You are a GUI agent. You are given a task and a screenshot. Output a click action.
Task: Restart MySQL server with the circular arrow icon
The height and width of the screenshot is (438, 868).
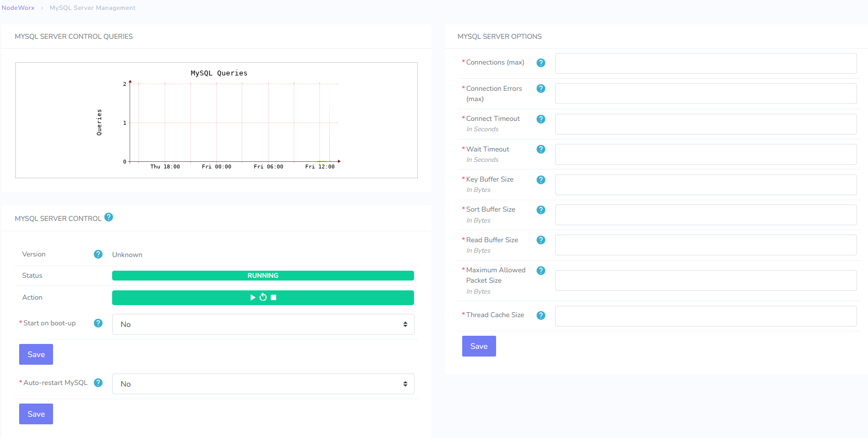(263, 297)
